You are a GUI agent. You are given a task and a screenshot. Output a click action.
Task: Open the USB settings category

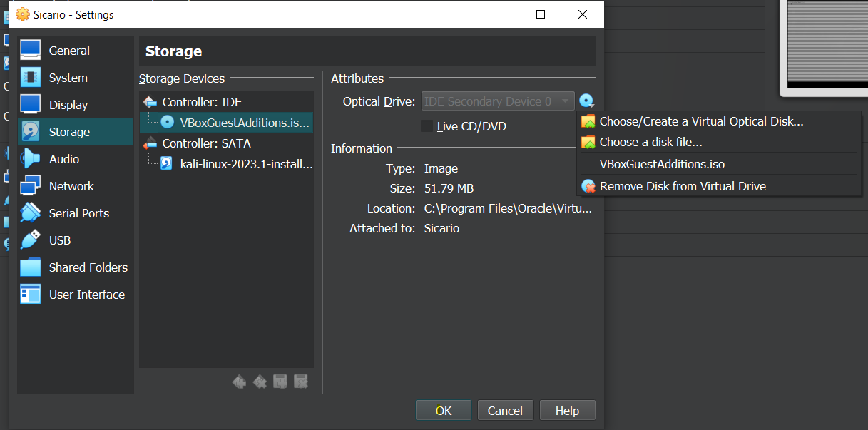[75, 240]
